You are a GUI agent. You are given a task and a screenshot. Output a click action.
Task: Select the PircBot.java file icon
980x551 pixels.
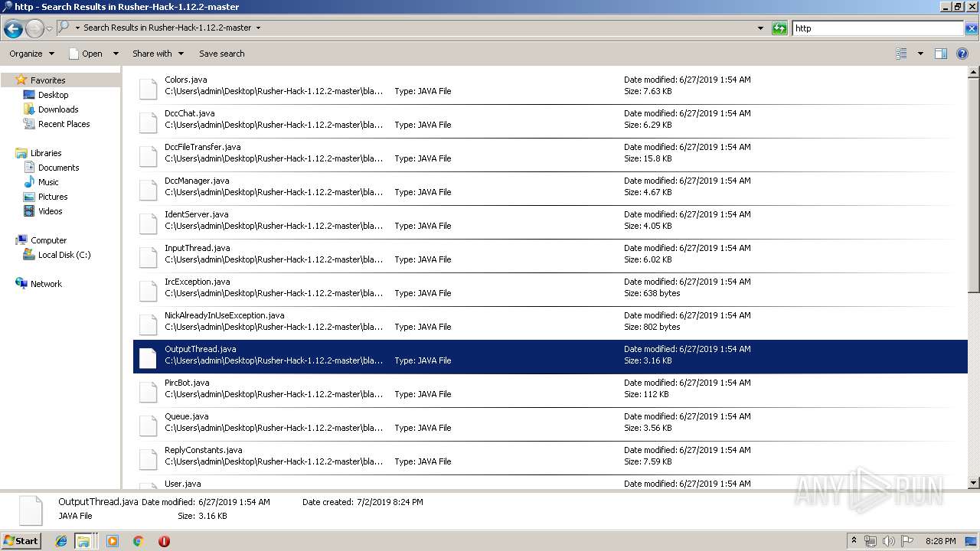coord(148,392)
